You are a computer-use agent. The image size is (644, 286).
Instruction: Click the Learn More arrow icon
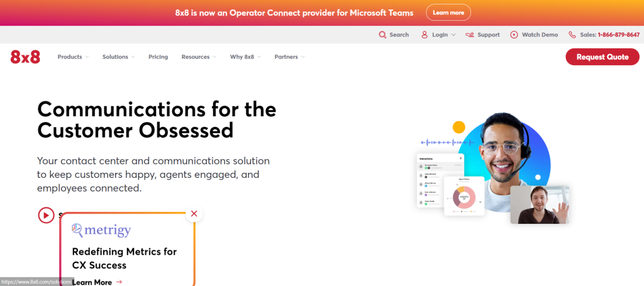point(119,282)
